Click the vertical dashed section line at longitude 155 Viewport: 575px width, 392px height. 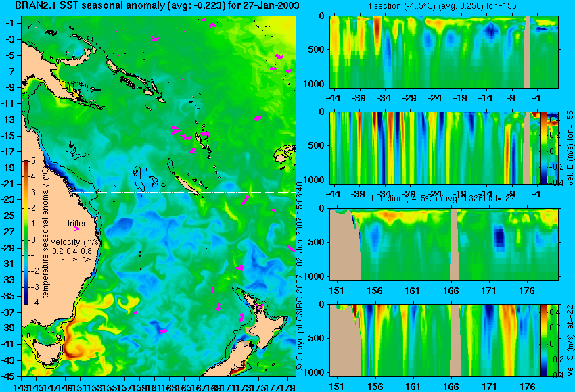coord(110,196)
